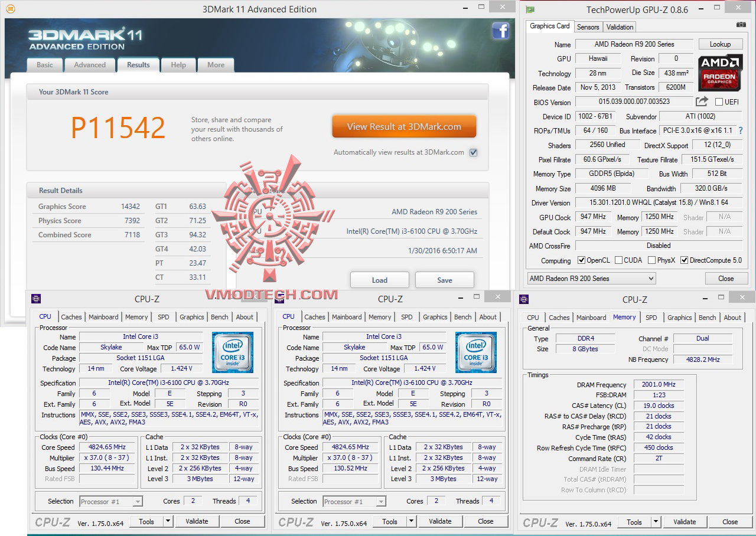Click the Physics Score value 7392

[x=132, y=221]
